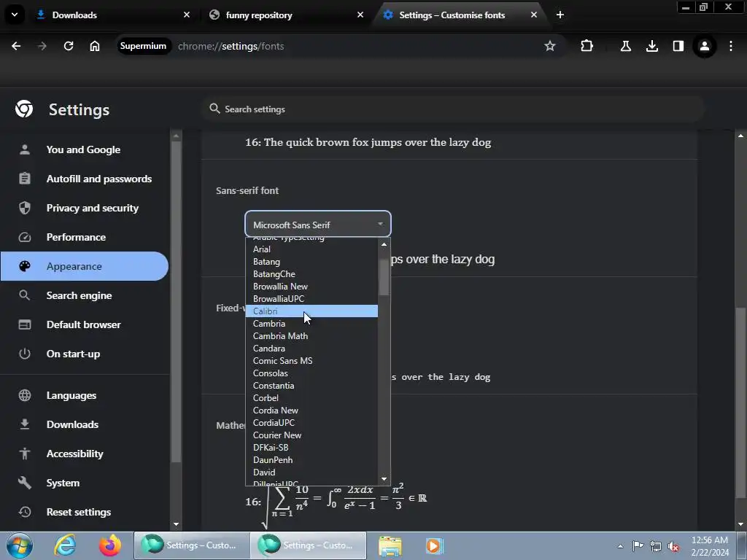Screen dimensions: 747x560
Task: Open Windows Explorer from taskbar
Action: click(390, 545)
